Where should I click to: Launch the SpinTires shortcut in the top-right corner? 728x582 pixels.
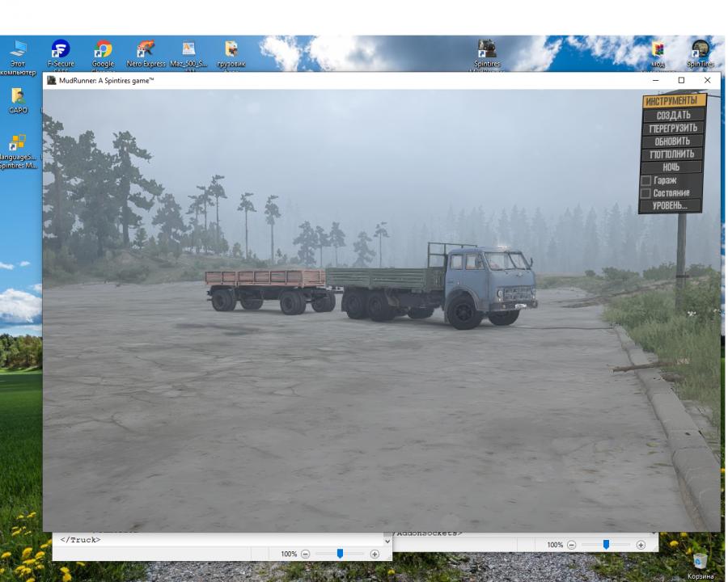tap(700, 50)
